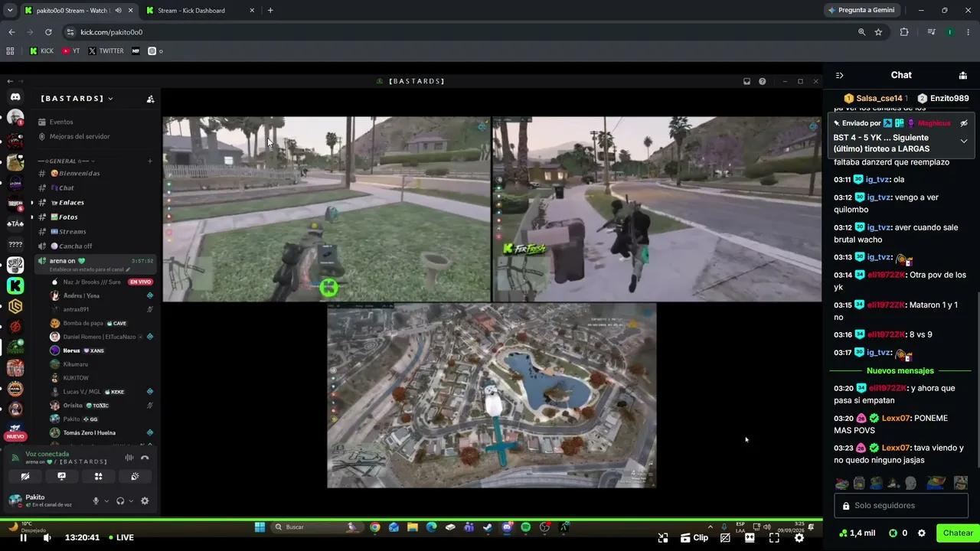Collapse the Kick chat panel
Image resolution: width=980 pixels, height=551 pixels.
click(x=839, y=75)
